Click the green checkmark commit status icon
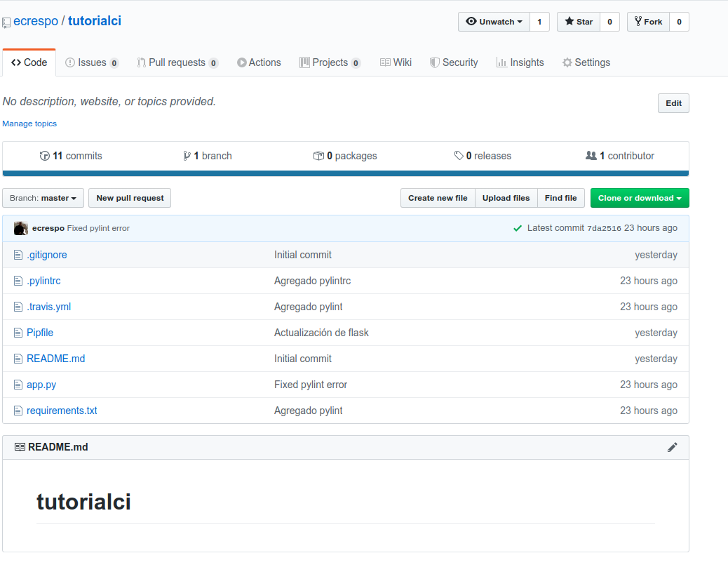 [x=518, y=228]
